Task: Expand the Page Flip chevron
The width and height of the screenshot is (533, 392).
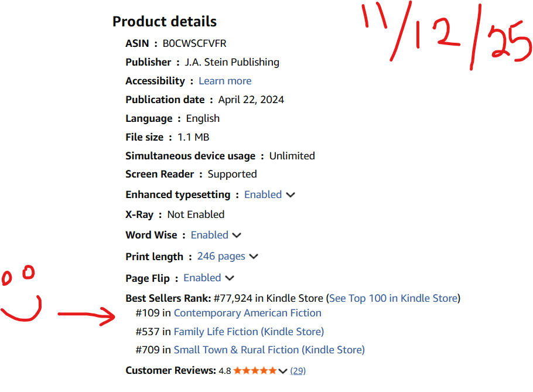Action: pos(230,278)
